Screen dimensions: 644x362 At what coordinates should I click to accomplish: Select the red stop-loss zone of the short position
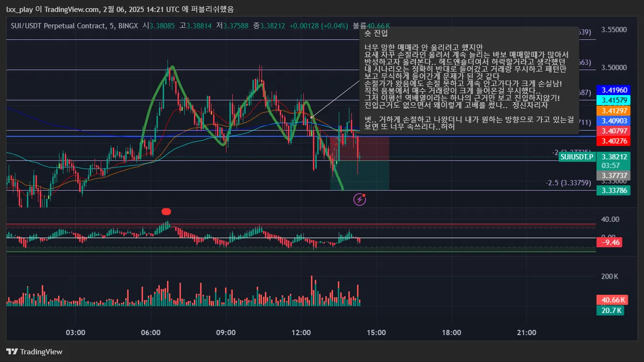coord(359,148)
